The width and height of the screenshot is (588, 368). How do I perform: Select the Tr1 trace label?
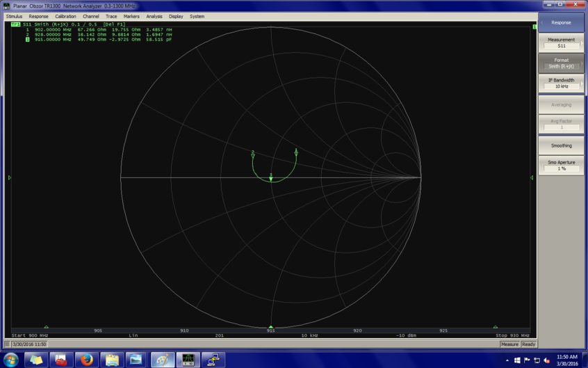pos(15,24)
